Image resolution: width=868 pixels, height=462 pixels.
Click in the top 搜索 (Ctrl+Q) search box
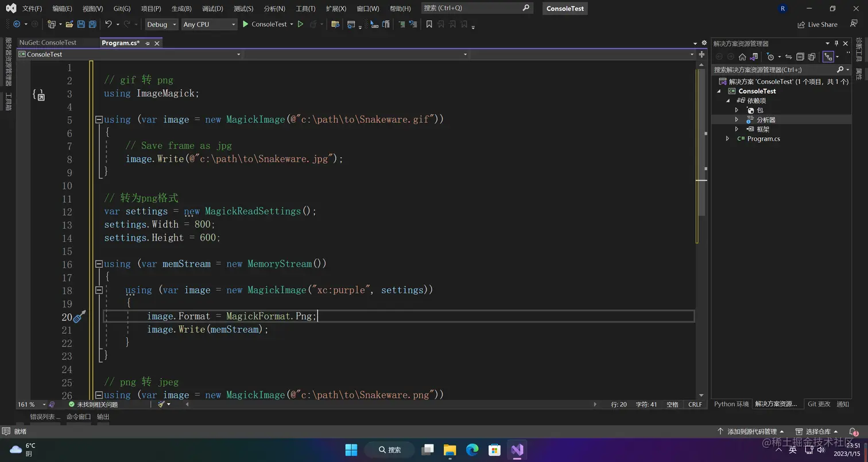pos(476,8)
